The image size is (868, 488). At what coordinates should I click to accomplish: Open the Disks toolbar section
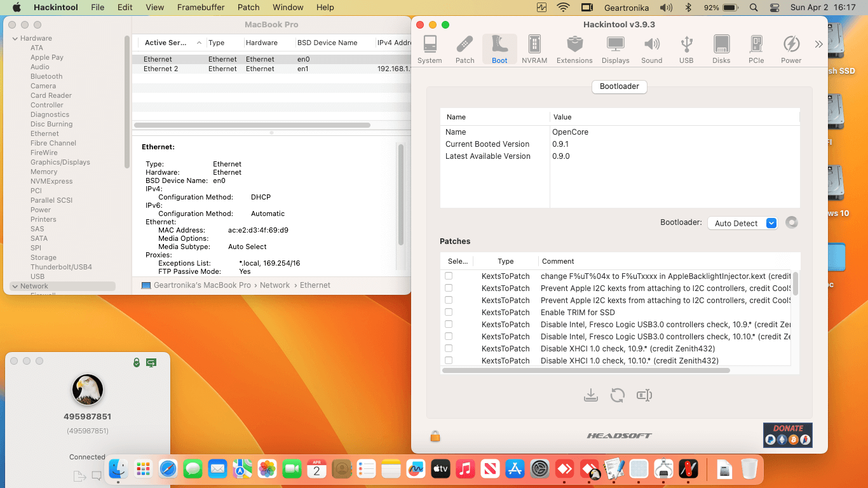click(x=721, y=50)
